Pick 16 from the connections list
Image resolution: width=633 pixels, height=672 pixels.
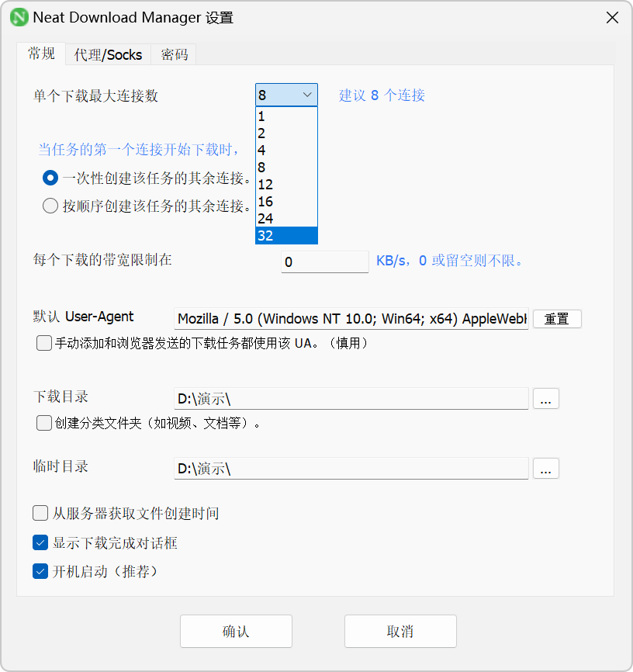[x=286, y=202]
